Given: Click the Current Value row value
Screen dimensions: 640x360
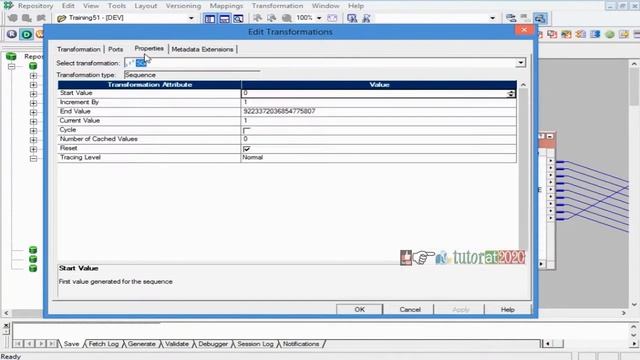Looking at the screenshot, I should [x=378, y=121].
